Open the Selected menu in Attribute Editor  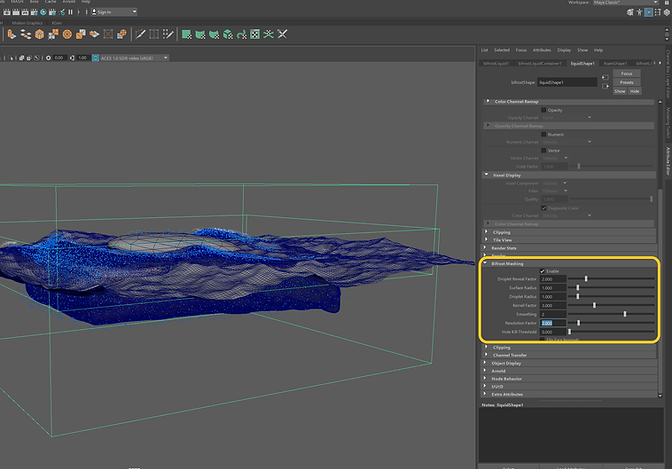tap(501, 50)
